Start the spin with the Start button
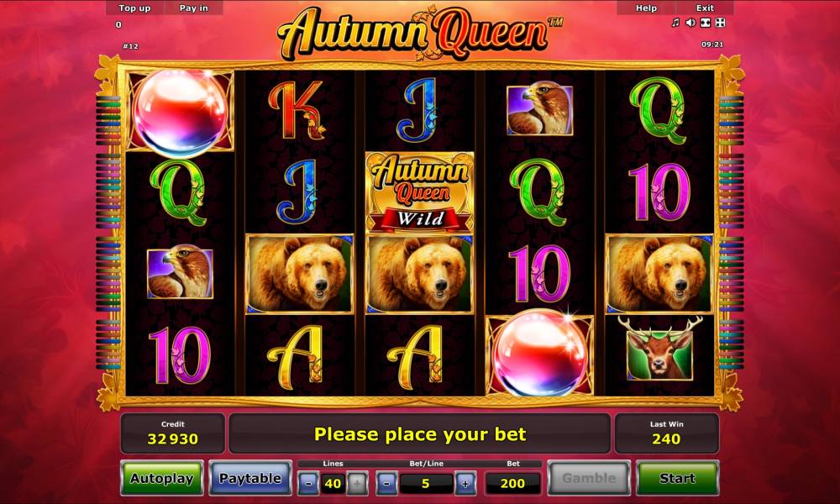 coord(677,478)
